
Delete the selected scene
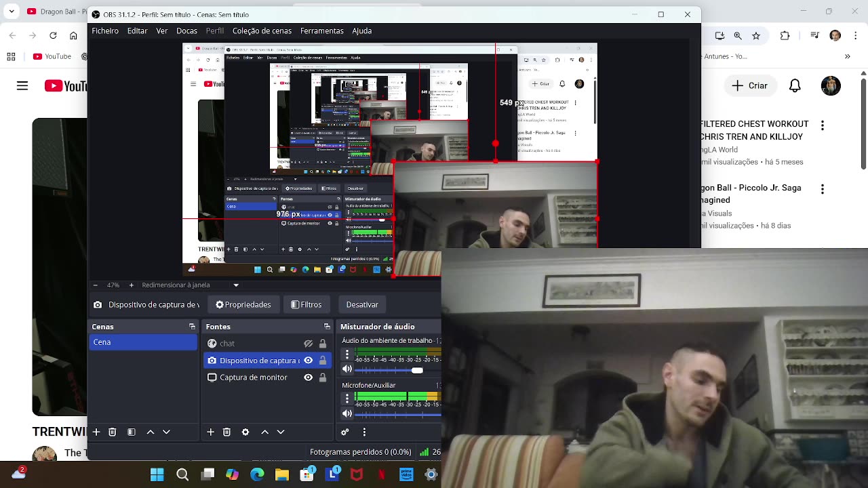113,432
